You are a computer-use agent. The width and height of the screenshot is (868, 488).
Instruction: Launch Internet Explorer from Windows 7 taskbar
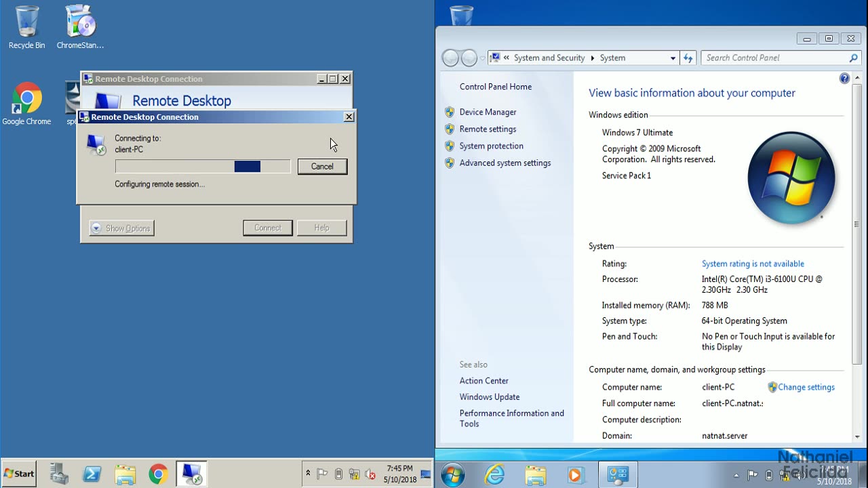pos(494,475)
